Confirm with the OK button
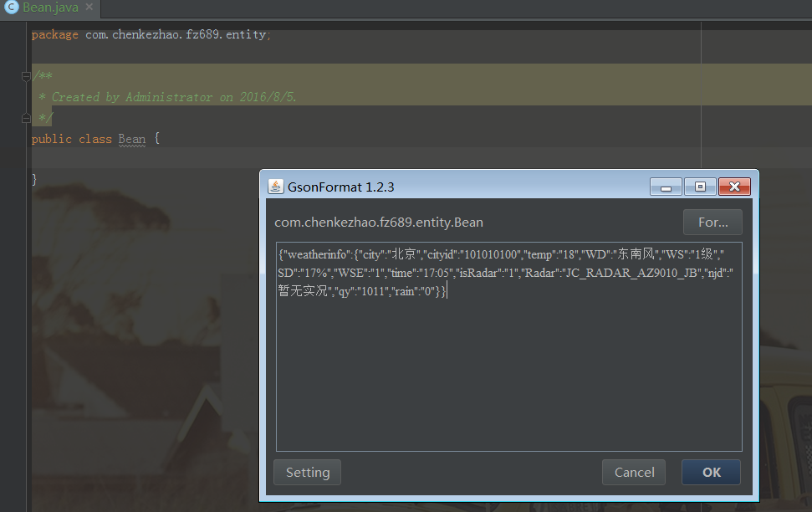812x512 pixels. point(711,472)
